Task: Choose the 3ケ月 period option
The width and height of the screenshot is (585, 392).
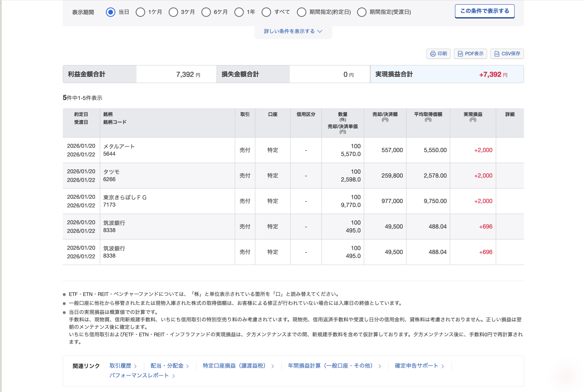Action: coord(173,12)
